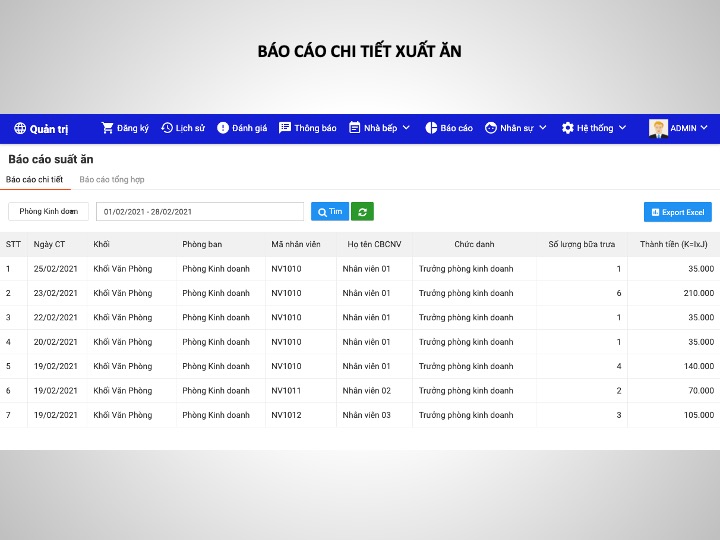Click the Ngày CT column header
The image size is (720, 540).
[x=49, y=244]
